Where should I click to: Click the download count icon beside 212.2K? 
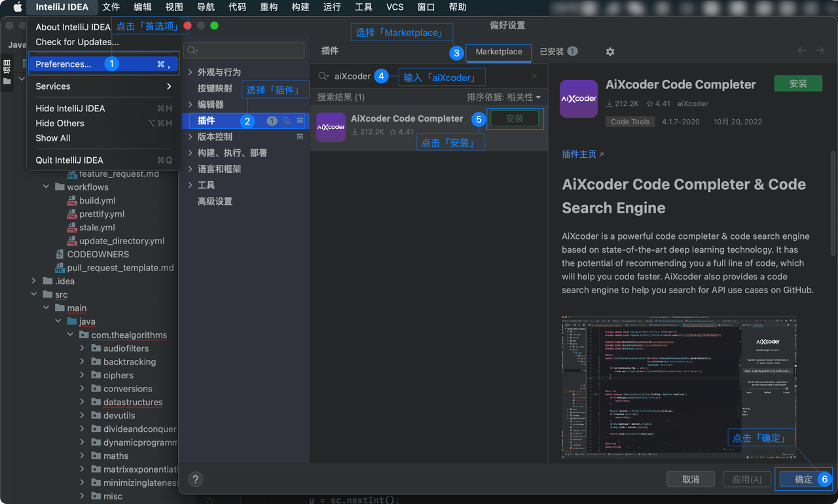(610, 103)
